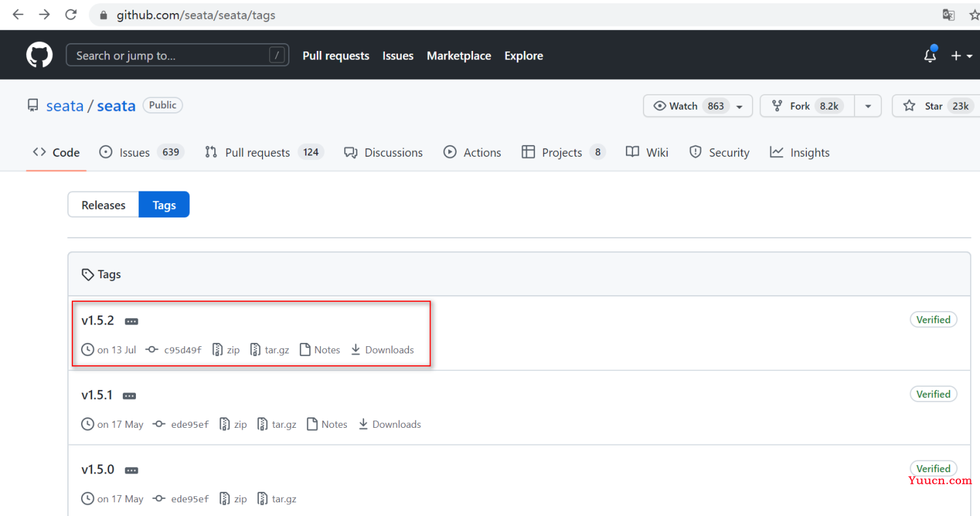This screenshot has width=980, height=516.
Task: Click the seata owner link
Action: coord(65,106)
